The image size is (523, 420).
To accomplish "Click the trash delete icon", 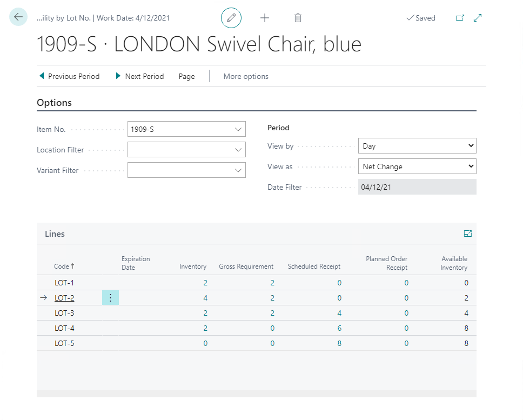I will point(298,18).
